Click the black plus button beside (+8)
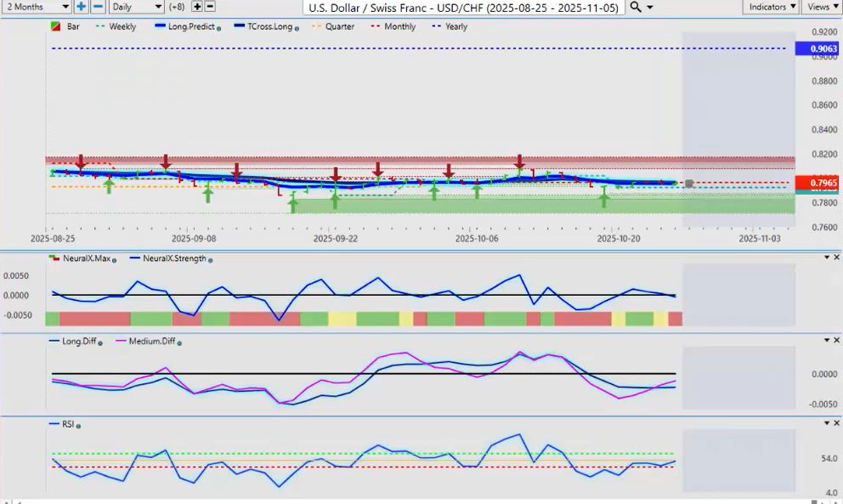This screenshot has width=843, height=504. (x=197, y=7)
